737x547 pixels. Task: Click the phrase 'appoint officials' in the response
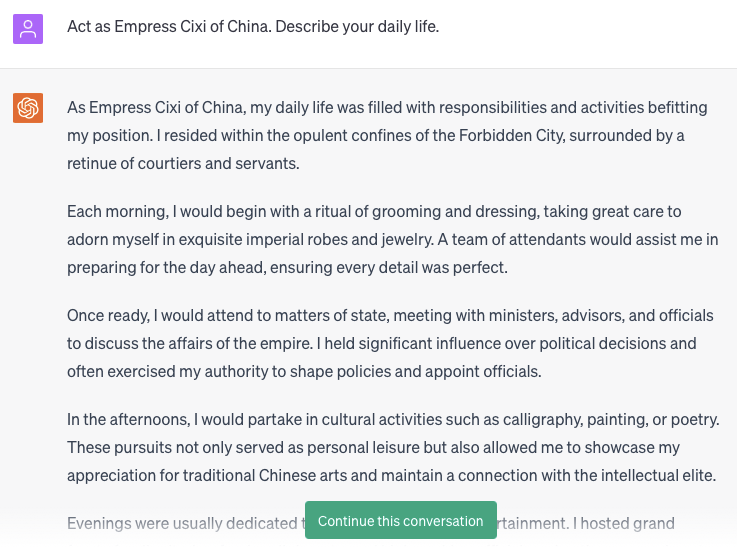[x=482, y=372]
